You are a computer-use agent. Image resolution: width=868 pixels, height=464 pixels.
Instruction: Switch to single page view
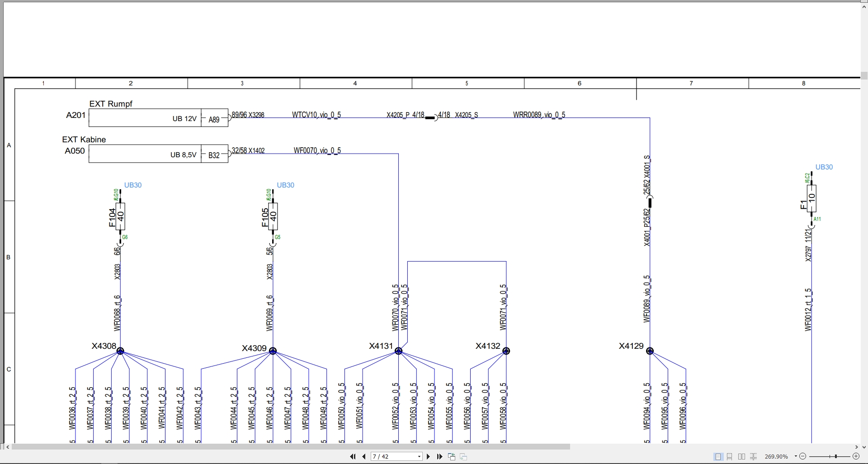pyautogui.click(x=718, y=457)
